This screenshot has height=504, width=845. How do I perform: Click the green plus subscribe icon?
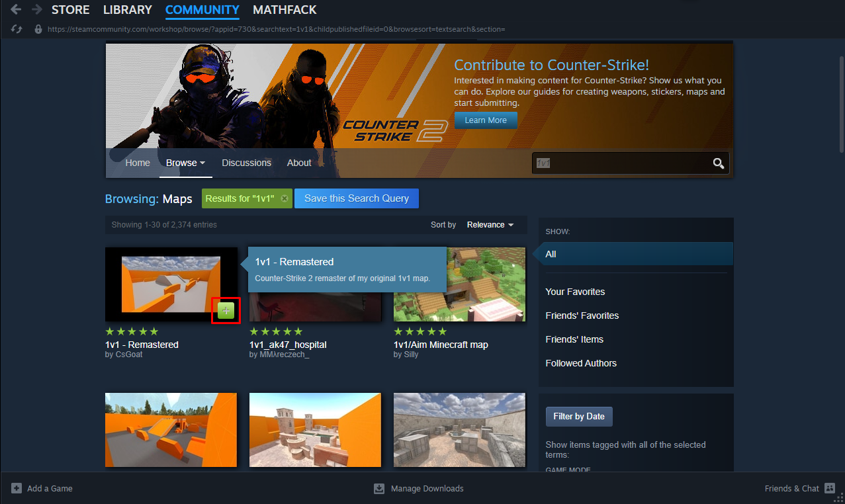coord(226,310)
